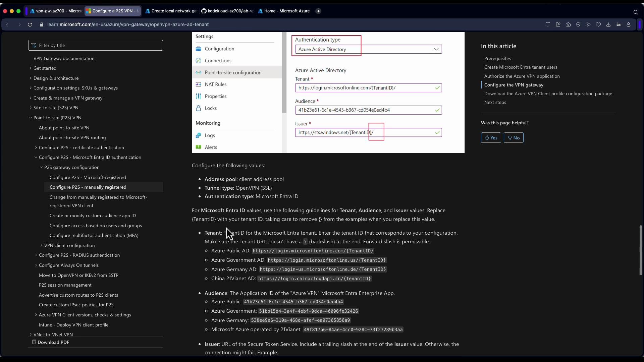
Task: Open P2S session management page
Action: [65, 285]
